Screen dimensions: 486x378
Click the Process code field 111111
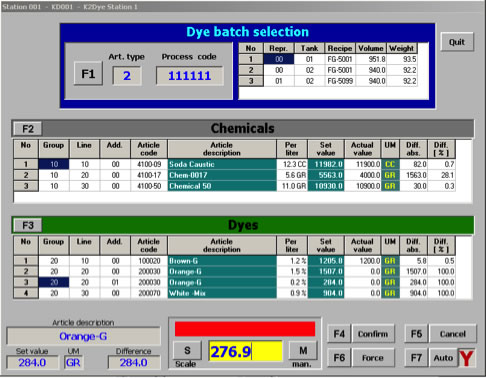[190, 76]
